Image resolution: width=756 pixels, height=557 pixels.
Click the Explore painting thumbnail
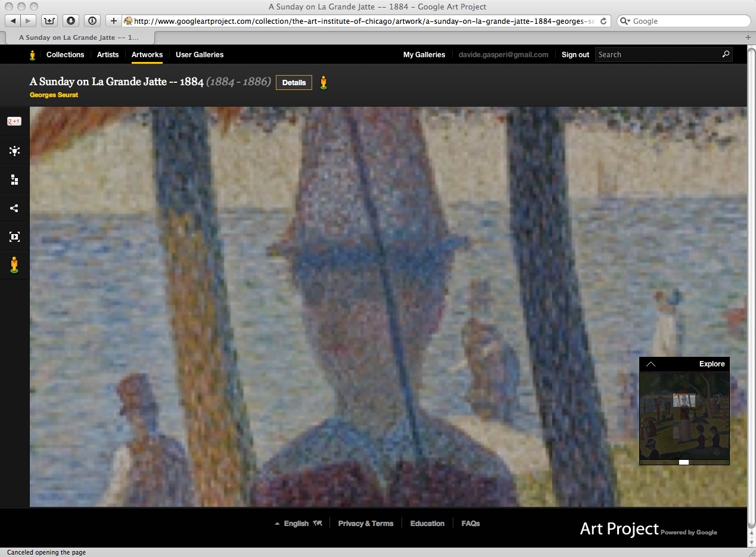click(685, 415)
